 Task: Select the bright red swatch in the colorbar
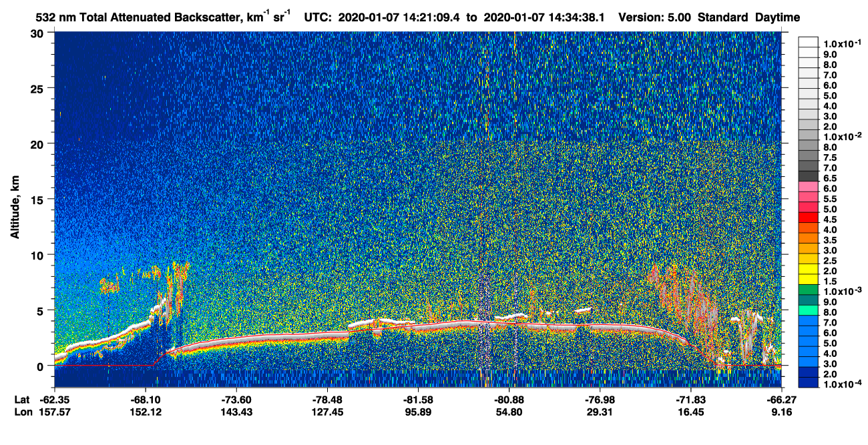pos(809,217)
